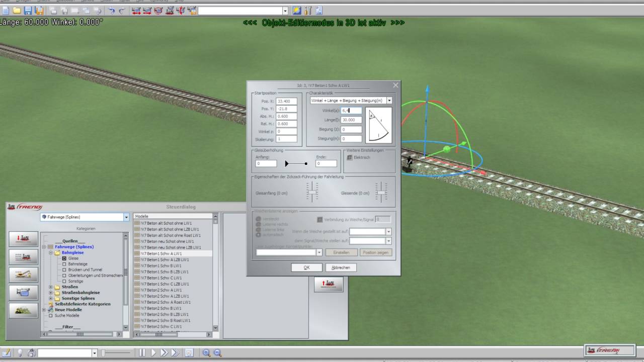The width and height of the screenshot is (644, 362).
Task: Expand the Neue Modelle node
Action: (44, 310)
